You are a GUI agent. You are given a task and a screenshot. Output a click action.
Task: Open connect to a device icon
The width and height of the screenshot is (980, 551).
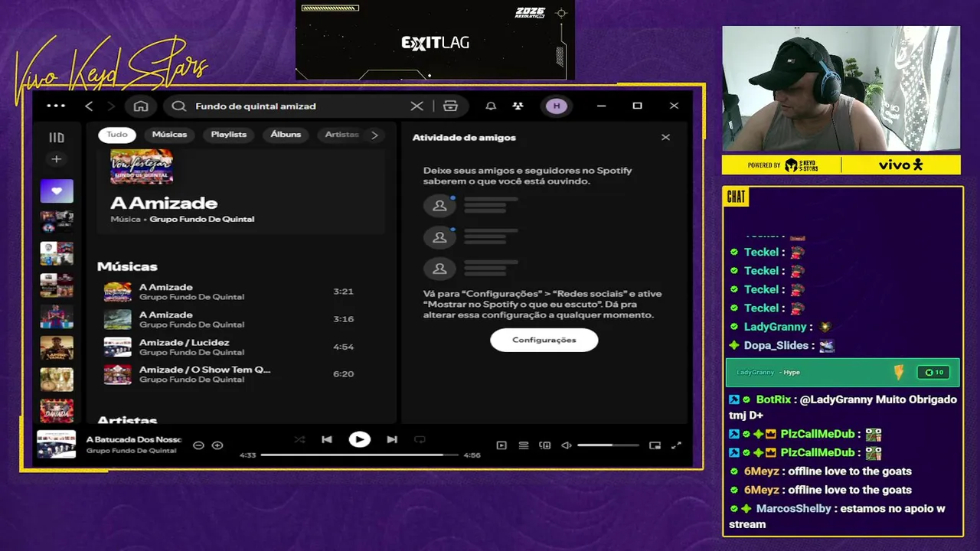[545, 445]
